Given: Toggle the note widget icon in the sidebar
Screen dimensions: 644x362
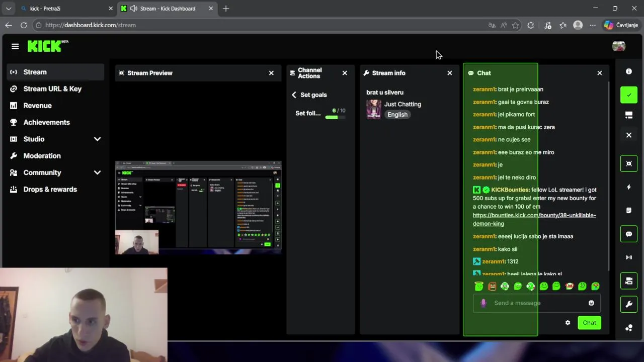Looking at the screenshot, I should 629,211.
